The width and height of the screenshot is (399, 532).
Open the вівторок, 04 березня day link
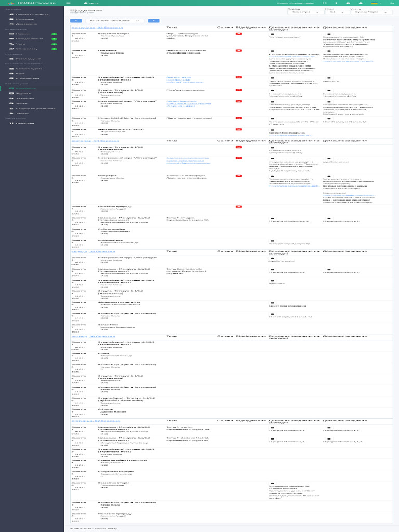pyautogui.click(x=96, y=141)
